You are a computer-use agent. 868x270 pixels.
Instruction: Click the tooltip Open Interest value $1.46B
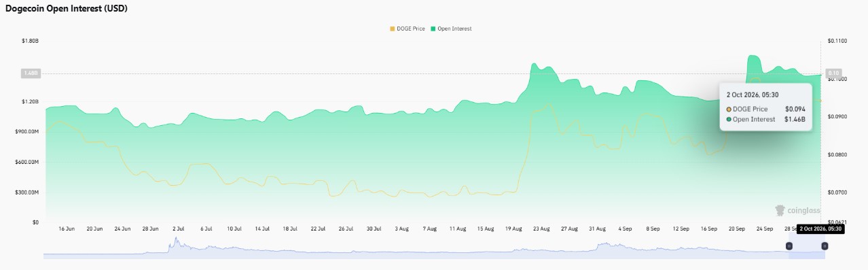[x=795, y=119]
